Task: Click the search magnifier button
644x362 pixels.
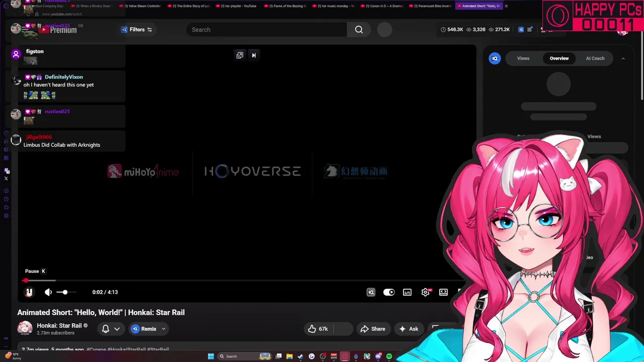Action: pos(359,30)
